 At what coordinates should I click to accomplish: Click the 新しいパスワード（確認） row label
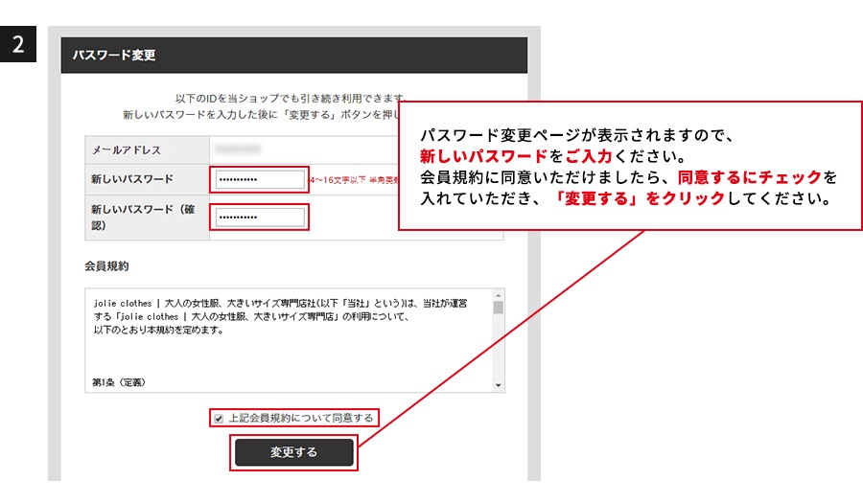142,218
